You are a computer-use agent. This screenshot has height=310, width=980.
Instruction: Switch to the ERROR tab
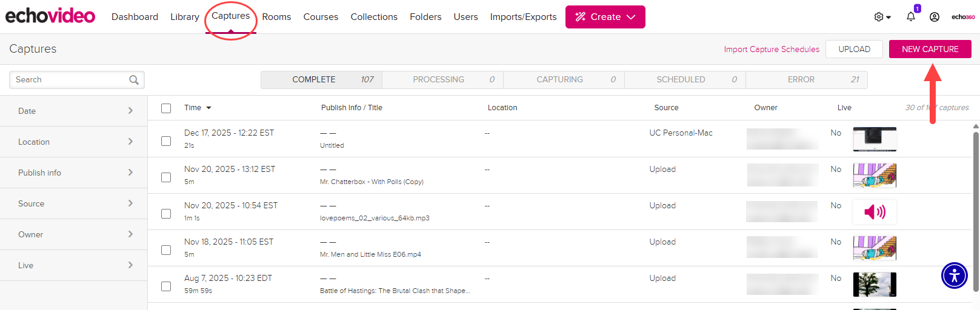coord(807,80)
